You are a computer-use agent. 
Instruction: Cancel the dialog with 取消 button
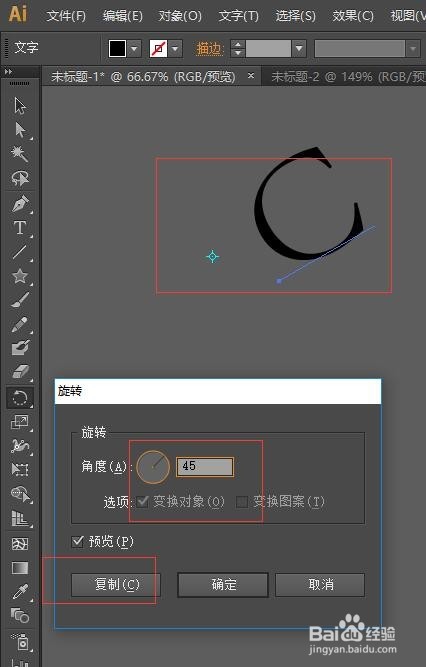click(320, 584)
